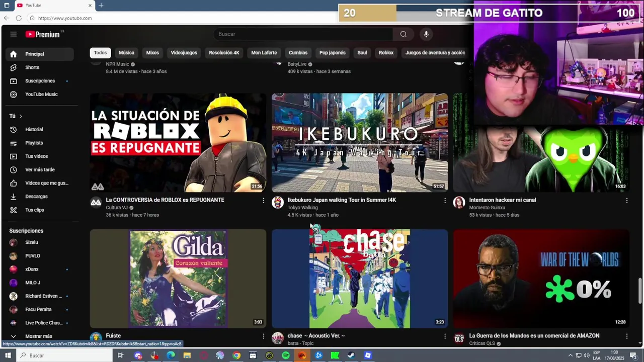Open Spotify from the taskbar
The width and height of the screenshot is (644, 362).
pos(286,355)
